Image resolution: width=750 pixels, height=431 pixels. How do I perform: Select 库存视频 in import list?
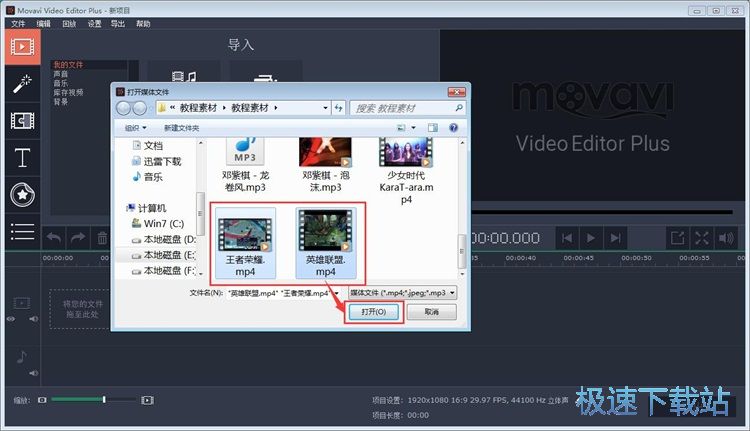click(x=68, y=92)
